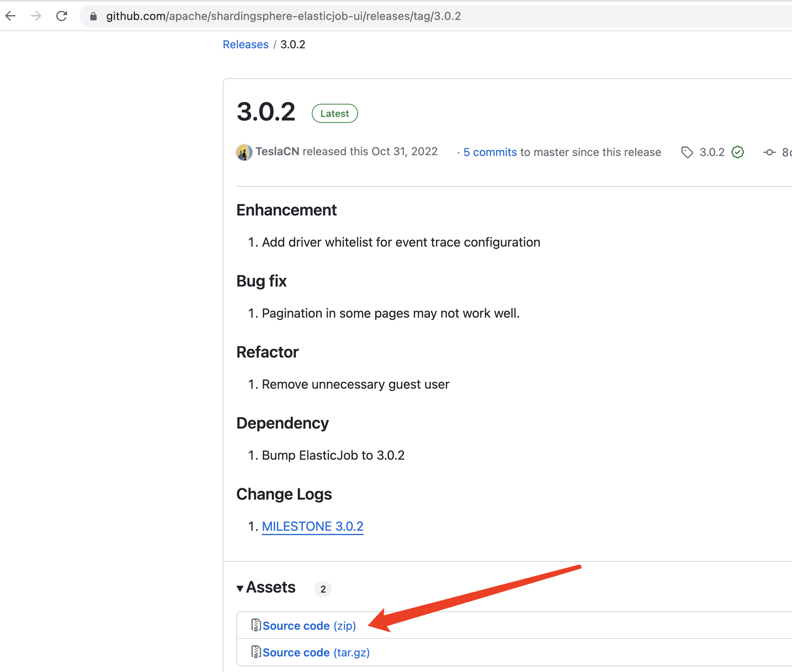
Task: Click the tar.gz file archive icon
Action: [x=256, y=652]
